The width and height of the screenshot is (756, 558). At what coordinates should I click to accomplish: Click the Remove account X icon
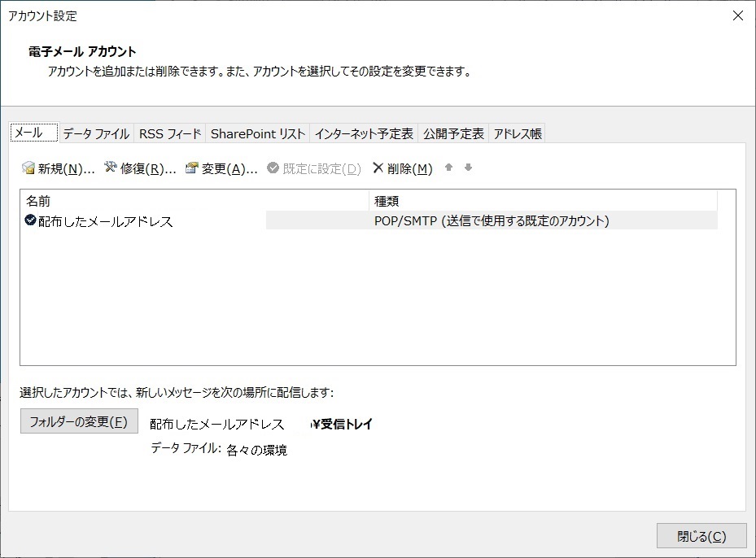pyautogui.click(x=378, y=168)
